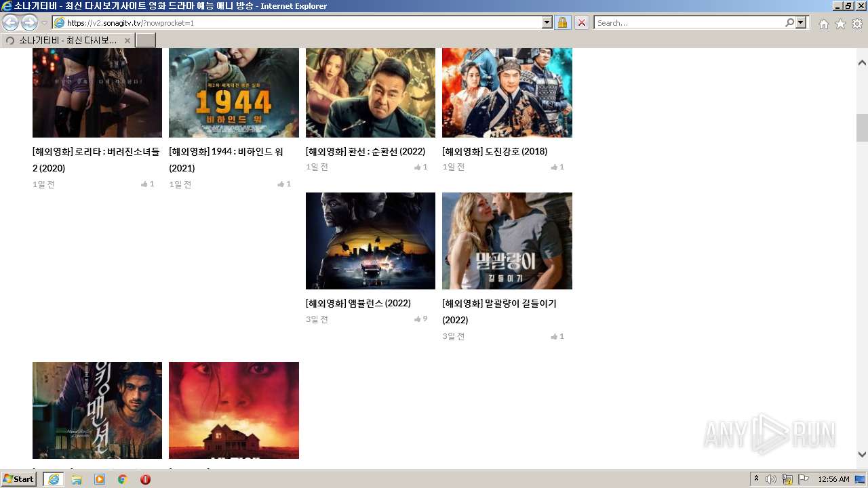Viewport: 868px width, 488px height.
Task: Click the address bar URL field
Action: [x=303, y=23]
